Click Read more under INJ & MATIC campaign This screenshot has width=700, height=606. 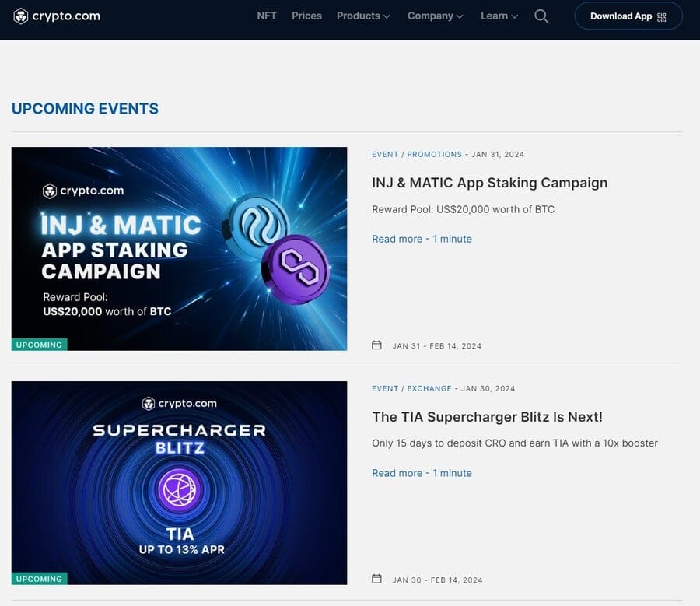coord(422,239)
